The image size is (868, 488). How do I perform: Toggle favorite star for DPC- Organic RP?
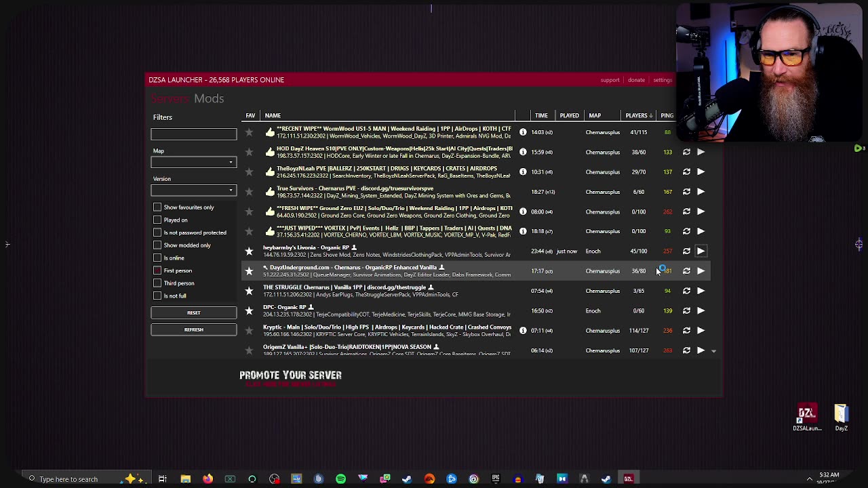pos(249,311)
